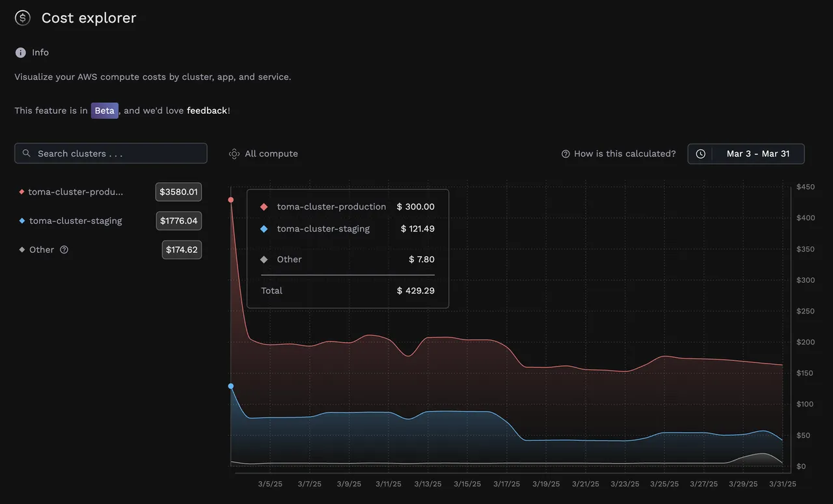Click the Total label in tooltip
Viewport: 833px width, 504px height.
tap(271, 291)
